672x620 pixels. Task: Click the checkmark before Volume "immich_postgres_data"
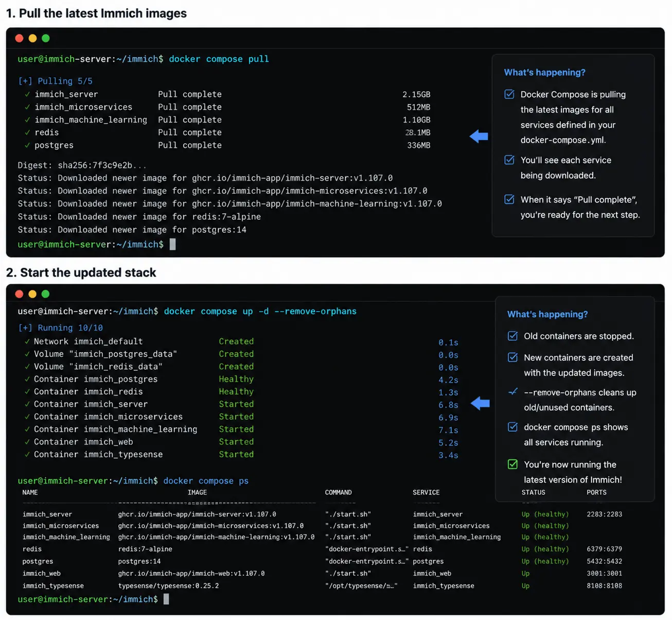point(27,354)
